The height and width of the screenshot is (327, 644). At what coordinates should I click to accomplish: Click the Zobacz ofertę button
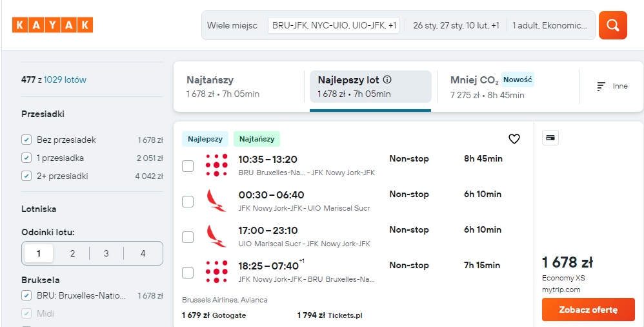click(588, 310)
